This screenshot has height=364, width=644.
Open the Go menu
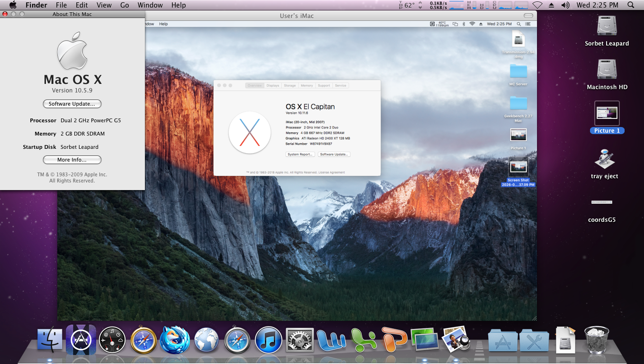tap(125, 5)
